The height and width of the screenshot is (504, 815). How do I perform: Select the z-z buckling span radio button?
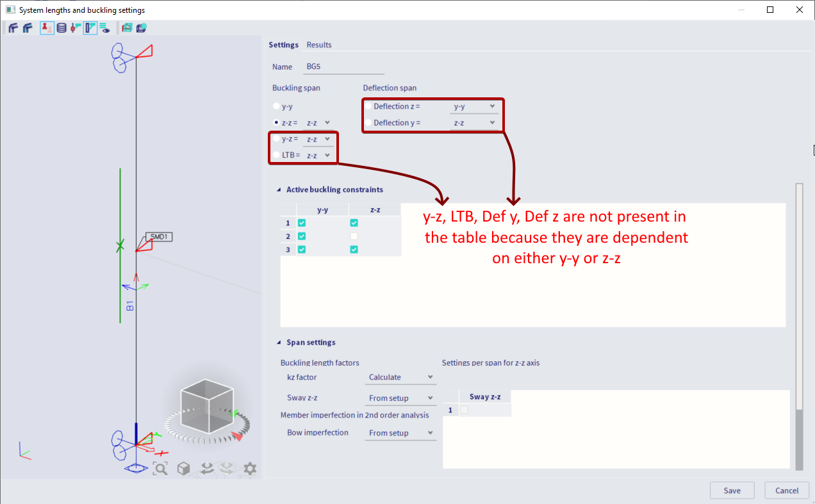click(276, 122)
